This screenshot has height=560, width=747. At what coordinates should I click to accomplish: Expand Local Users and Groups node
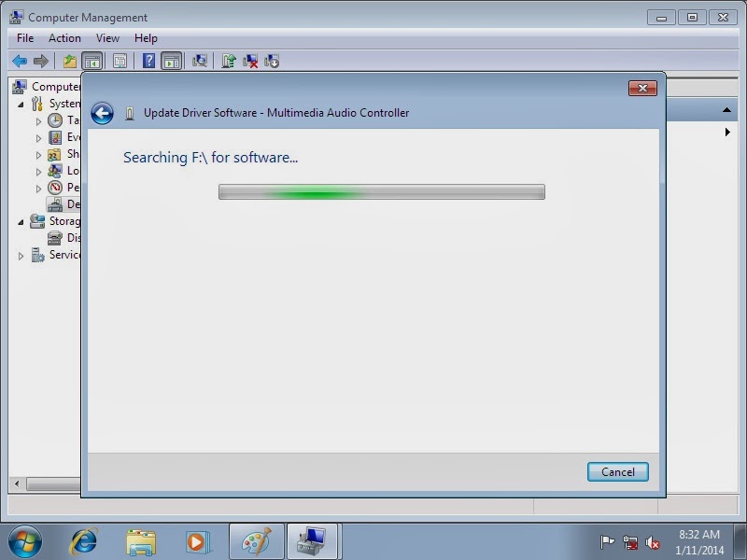[38, 172]
